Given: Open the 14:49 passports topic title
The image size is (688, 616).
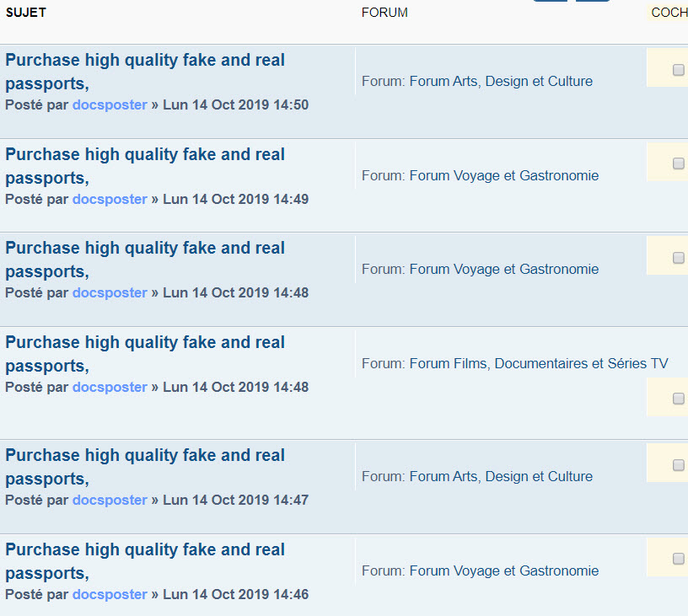Looking at the screenshot, I should pyautogui.click(x=145, y=166).
